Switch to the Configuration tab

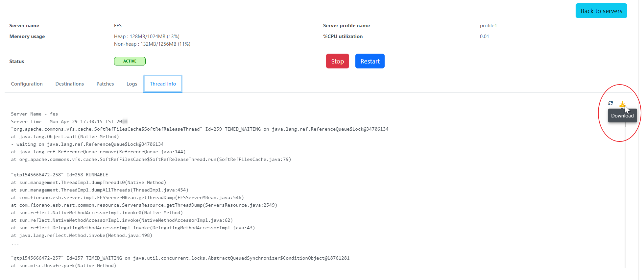pyautogui.click(x=27, y=84)
